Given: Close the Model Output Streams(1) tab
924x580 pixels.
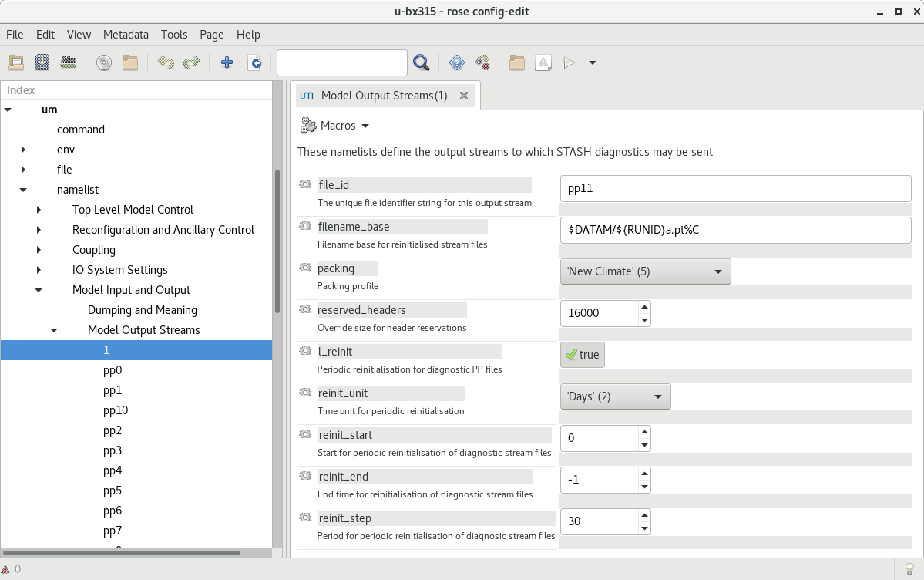Looking at the screenshot, I should click(464, 96).
